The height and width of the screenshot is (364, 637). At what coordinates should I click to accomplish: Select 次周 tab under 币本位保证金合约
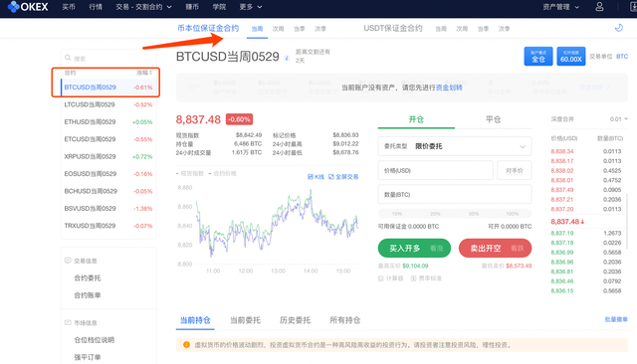[278, 29]
